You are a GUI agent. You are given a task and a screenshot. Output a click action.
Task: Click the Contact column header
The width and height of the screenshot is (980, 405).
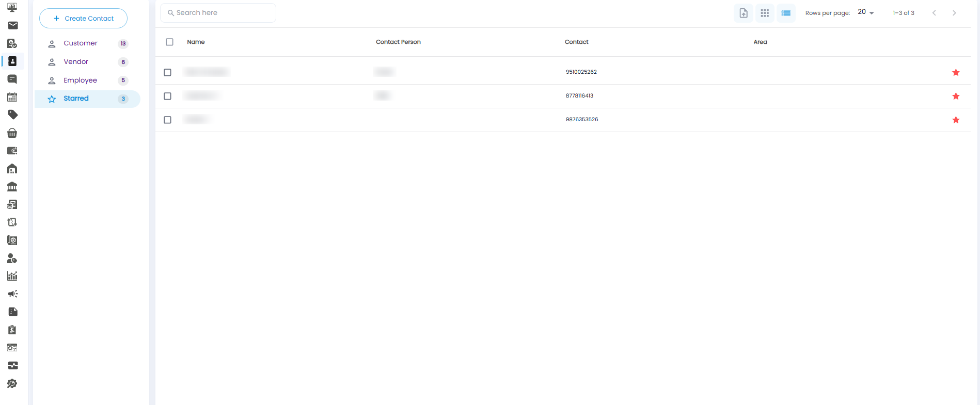point(576,42)
